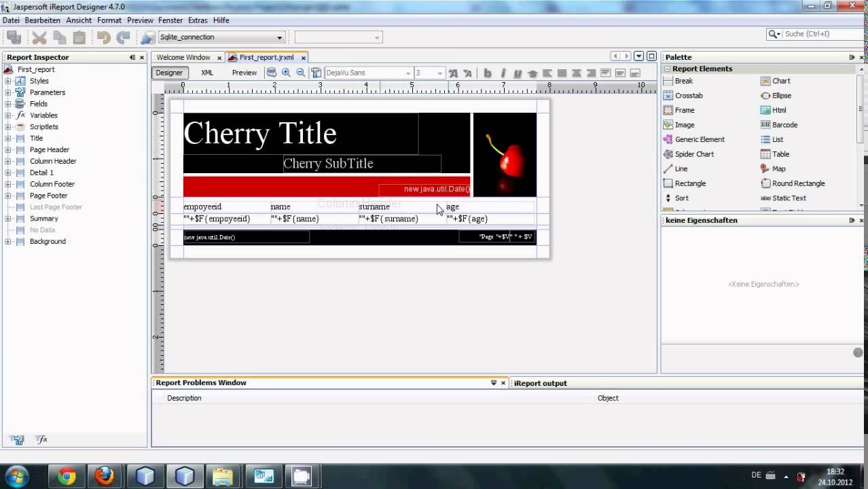Click the Cut scissors icon

click(39, 37)
